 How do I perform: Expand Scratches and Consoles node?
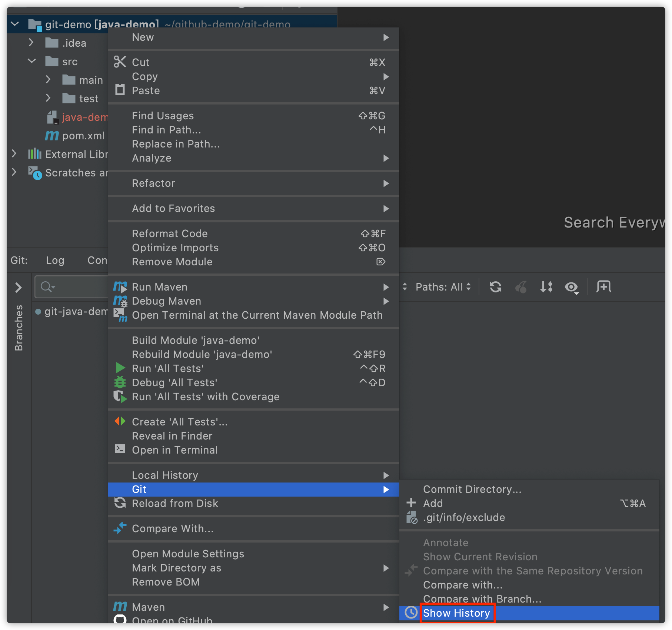pos(14,172)
